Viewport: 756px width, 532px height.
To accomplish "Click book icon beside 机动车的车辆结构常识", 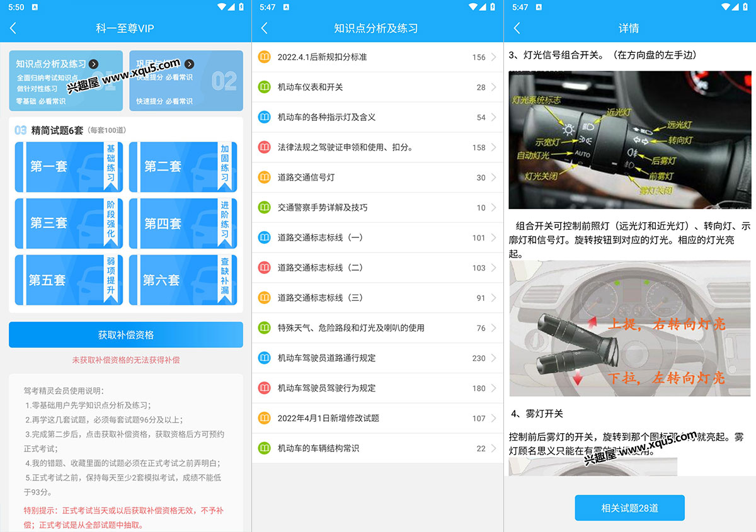I will click(265, 448).
